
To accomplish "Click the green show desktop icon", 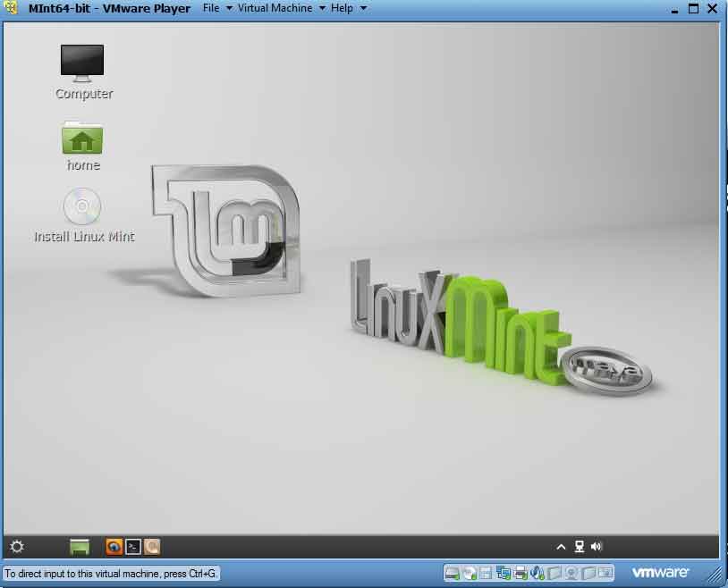I will [80, 547].
